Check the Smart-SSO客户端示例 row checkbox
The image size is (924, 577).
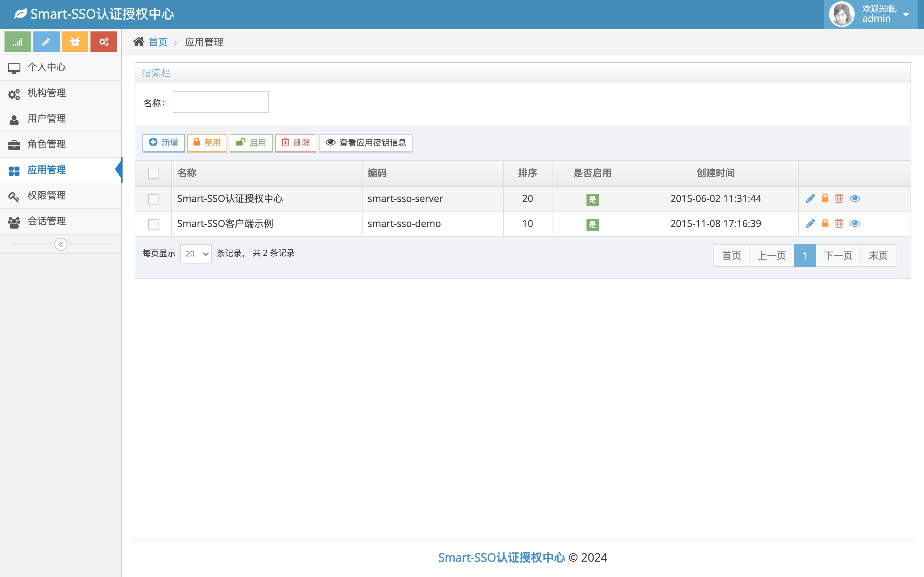coord(153,224)
